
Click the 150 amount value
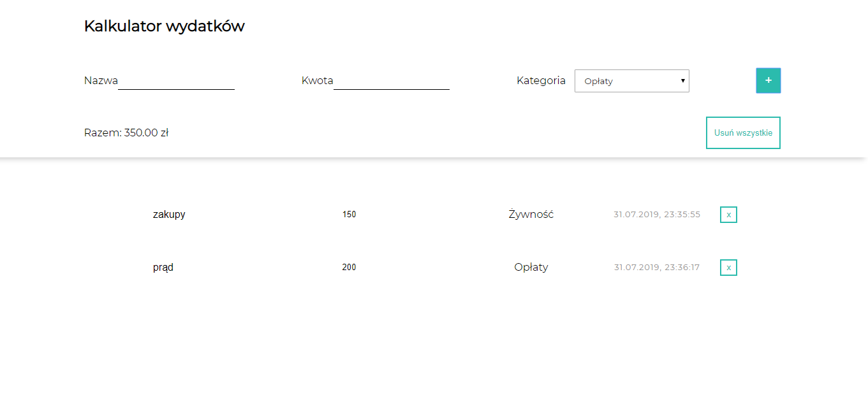coord(349,215)
